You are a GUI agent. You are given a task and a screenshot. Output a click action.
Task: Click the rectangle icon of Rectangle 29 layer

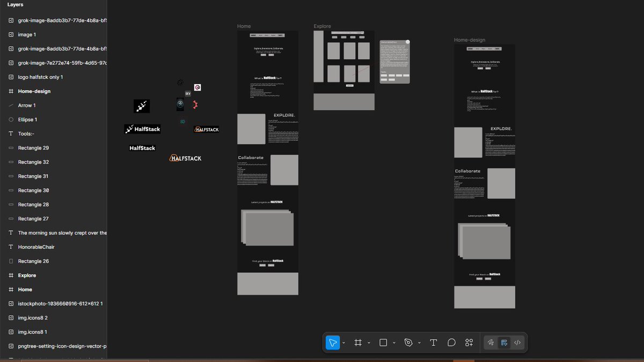(11, 148)
